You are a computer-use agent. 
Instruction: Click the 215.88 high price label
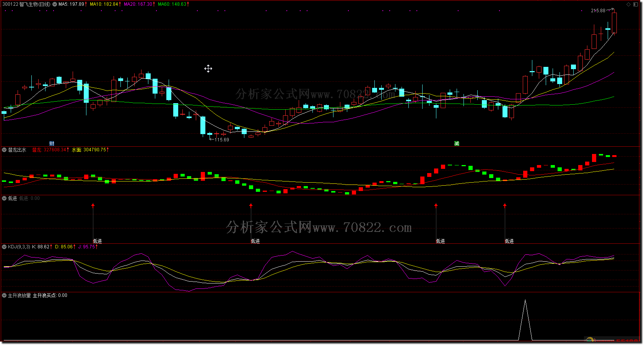tap(598, 11)
